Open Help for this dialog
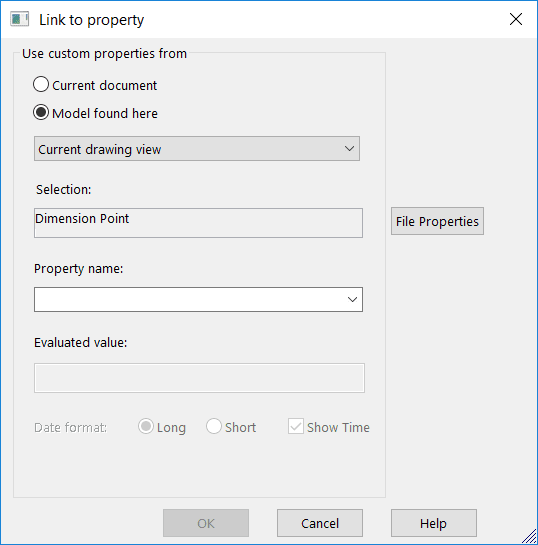The width and height of the screenshot is (538, 545). point(434,523)
